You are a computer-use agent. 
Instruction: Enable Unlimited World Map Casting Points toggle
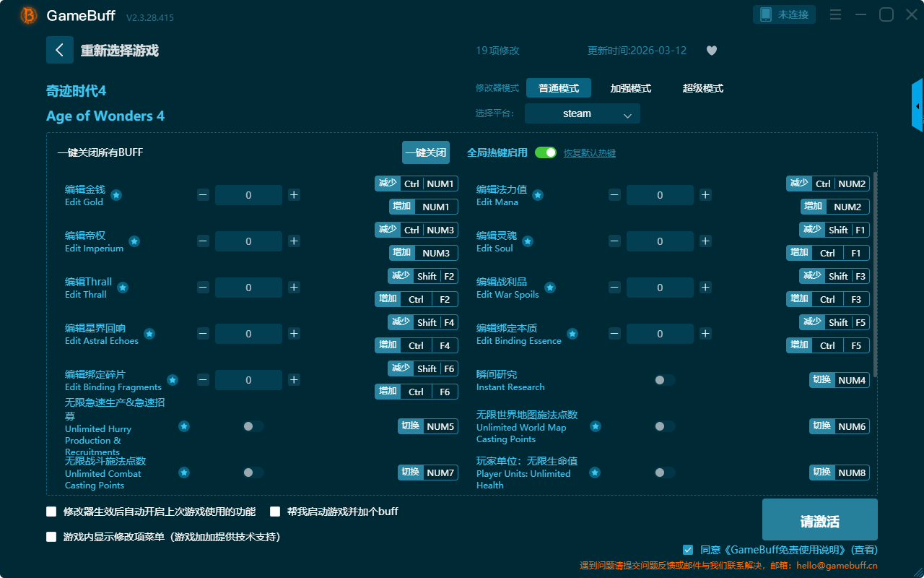[x=665, y=426]
